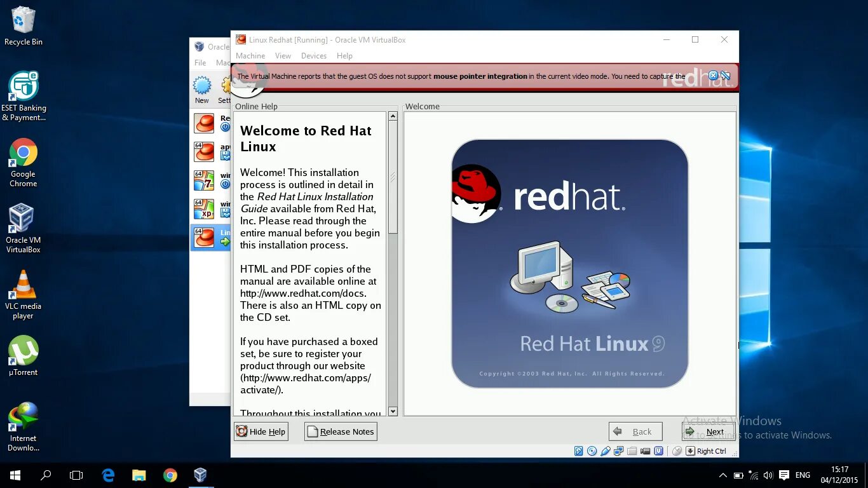Dismiss the mouse pointer integration notification
This screenshot has width=868, height=488.
tap(713, 76)
